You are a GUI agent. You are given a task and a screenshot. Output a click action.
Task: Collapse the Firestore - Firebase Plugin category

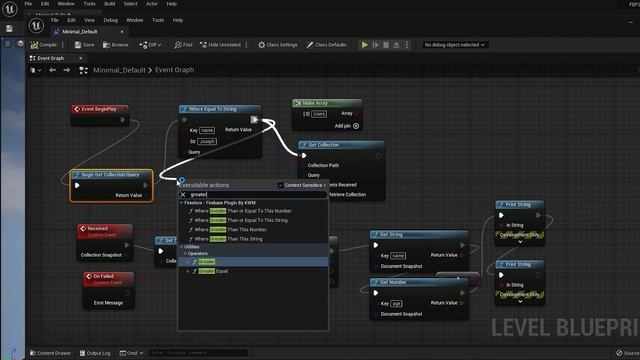(x=182, y=203)
